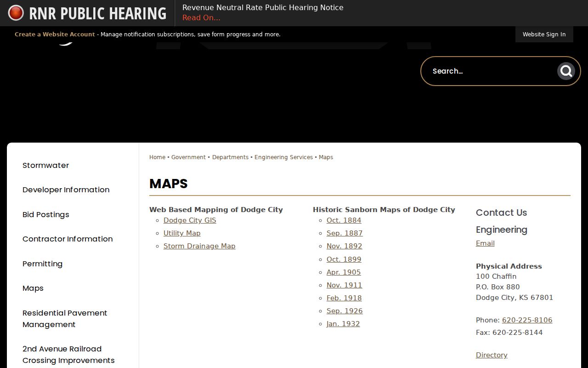Open Create a Website Account link
This screenshot has height=368, width=588.
point(55,34)
